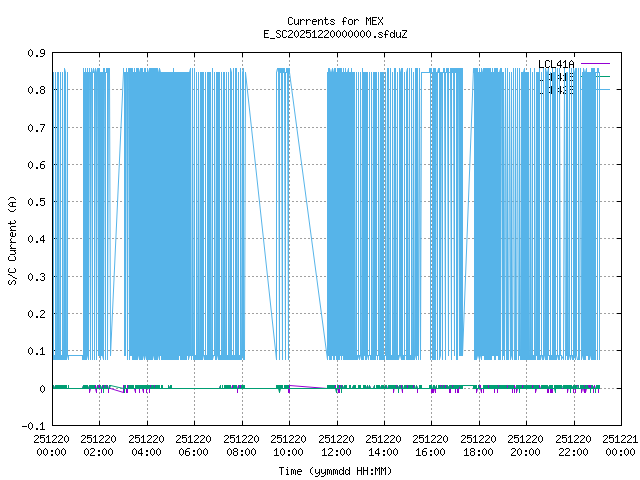Click the -0.1 y-axis tick label
Viewport: 640px width, 480px height.
click(33, 426)
